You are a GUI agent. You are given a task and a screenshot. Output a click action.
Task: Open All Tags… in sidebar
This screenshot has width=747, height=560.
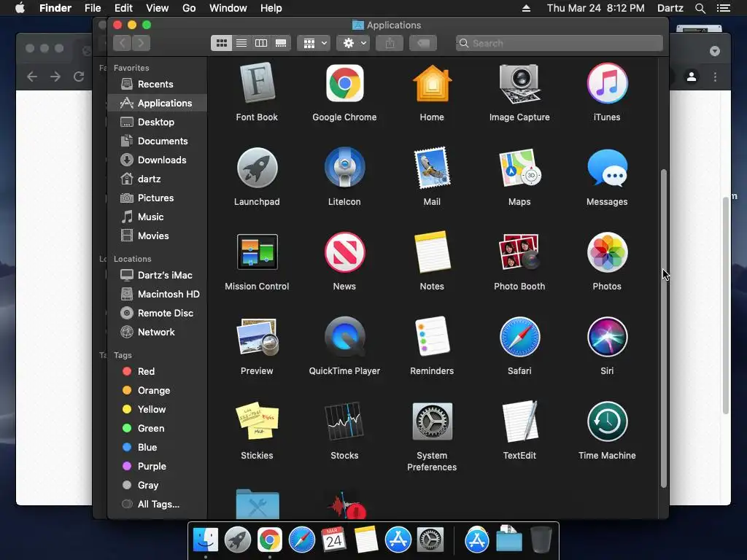[x=157, y=505]
